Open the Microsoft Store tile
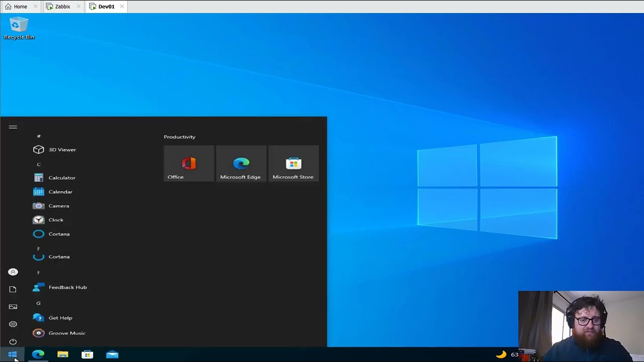The width and height of the screenshot is (644, 362). coord(293,163)
